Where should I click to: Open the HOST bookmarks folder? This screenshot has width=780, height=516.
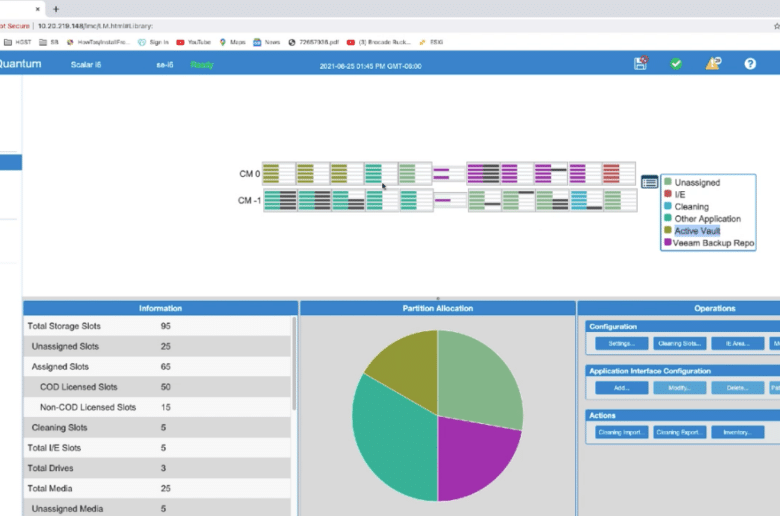(x=18, y=42)
